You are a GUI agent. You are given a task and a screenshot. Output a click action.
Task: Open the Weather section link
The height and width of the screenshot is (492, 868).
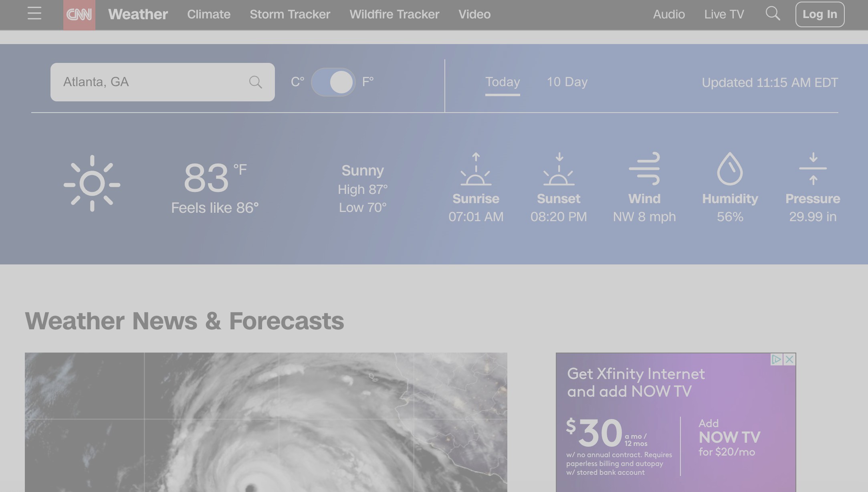point(138,14)
